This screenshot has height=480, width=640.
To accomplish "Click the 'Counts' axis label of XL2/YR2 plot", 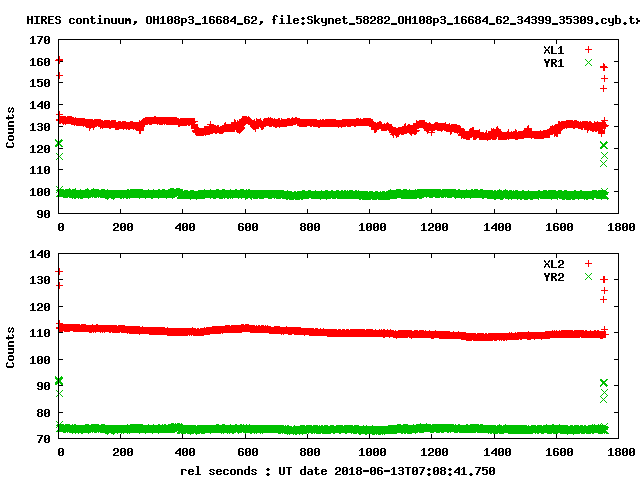I will (x=10, y=347).
